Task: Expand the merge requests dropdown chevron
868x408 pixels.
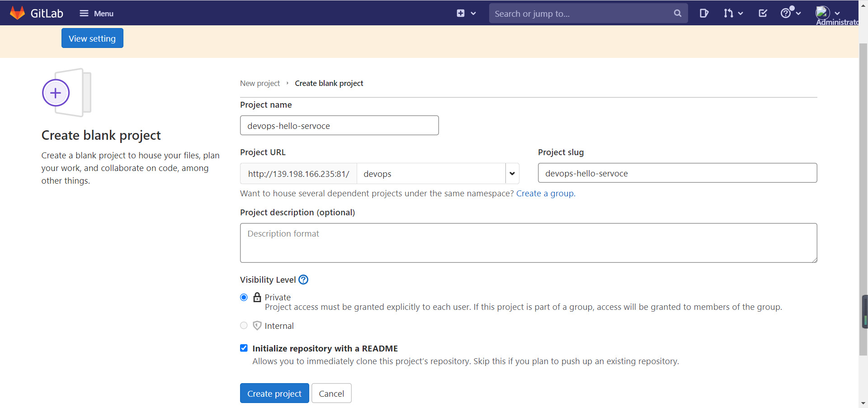Action: (741, 14)
